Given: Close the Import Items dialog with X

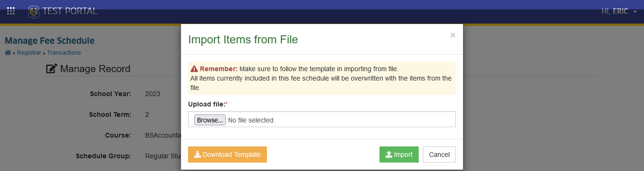Looking at the screenshot, I should (x=453, y=35).
